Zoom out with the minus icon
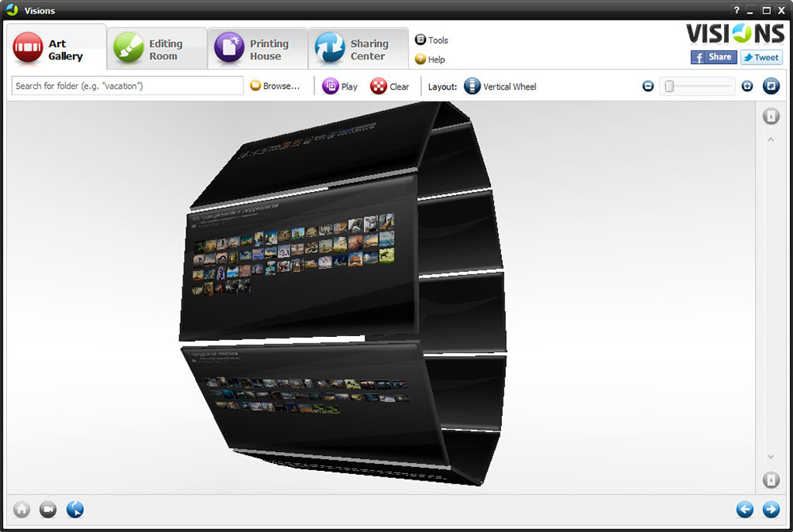Image resolution: width=793 pixels, height=532 pixels. 648,86
